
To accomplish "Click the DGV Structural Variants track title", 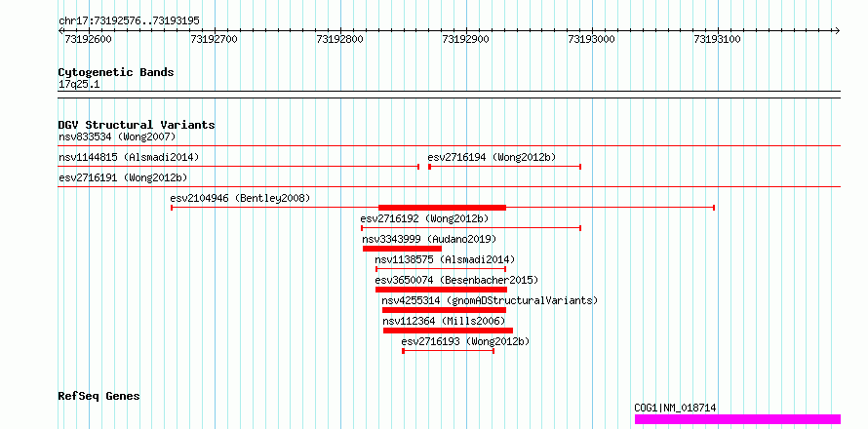I will point(137,125).
